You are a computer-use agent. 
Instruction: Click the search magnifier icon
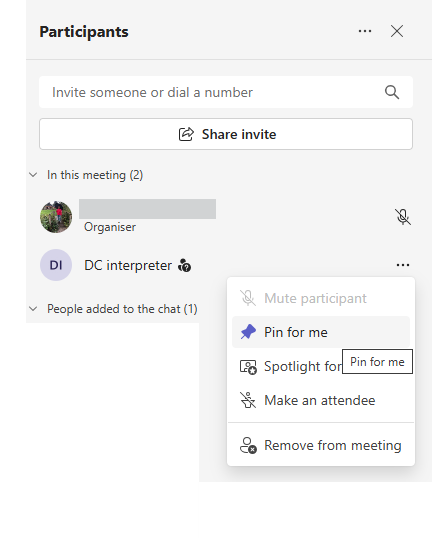(392, 92)
